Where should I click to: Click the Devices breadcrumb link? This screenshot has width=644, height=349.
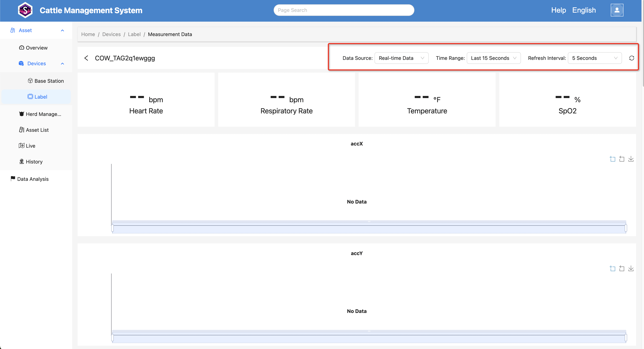[x=112, y=34]
